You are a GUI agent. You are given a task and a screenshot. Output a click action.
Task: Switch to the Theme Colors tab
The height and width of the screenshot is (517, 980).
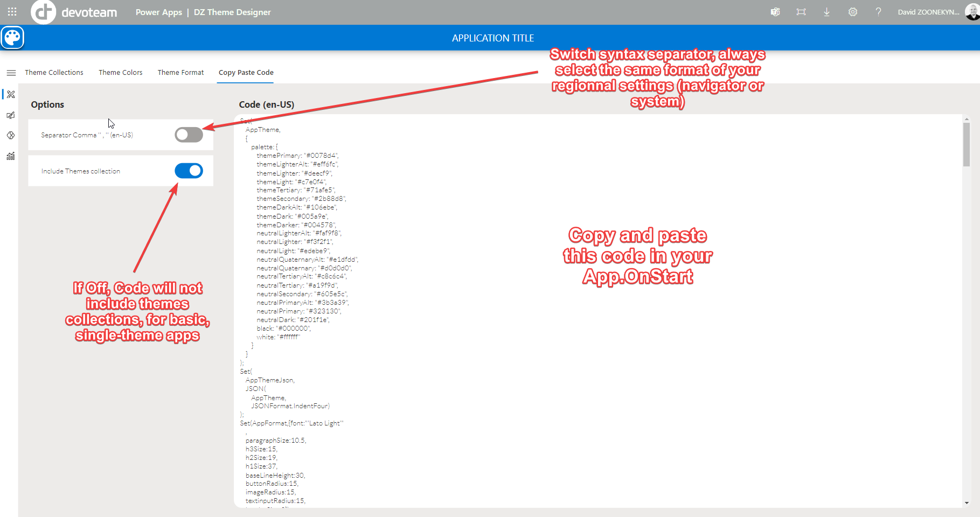[120, 72]
